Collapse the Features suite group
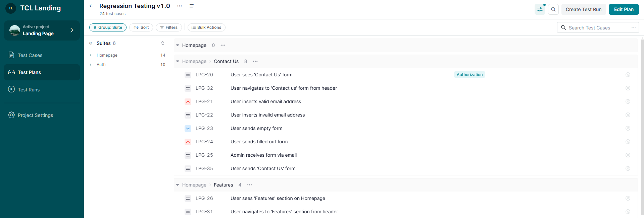The image size is (644, 218). pos(178,185)
